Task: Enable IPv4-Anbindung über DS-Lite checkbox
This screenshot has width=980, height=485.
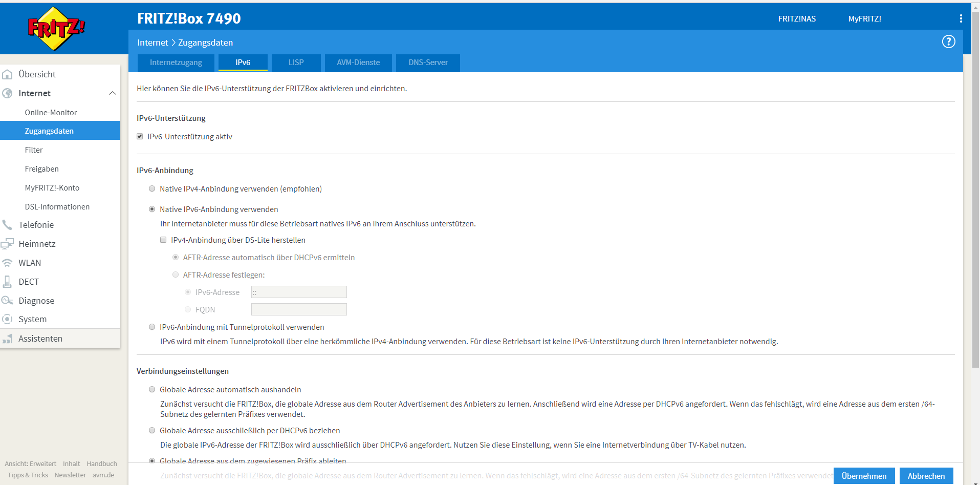Action: coord(163,240)
